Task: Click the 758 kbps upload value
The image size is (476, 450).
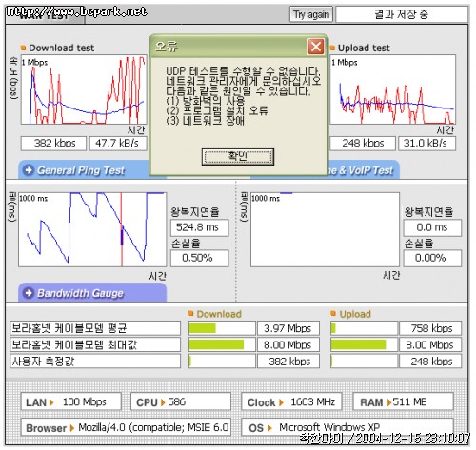Action: click(x=430, y=328)
